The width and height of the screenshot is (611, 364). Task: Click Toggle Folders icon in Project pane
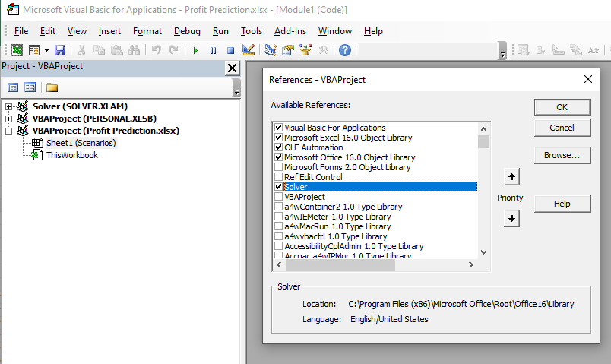pyautogui.click(x=52, y=87)
